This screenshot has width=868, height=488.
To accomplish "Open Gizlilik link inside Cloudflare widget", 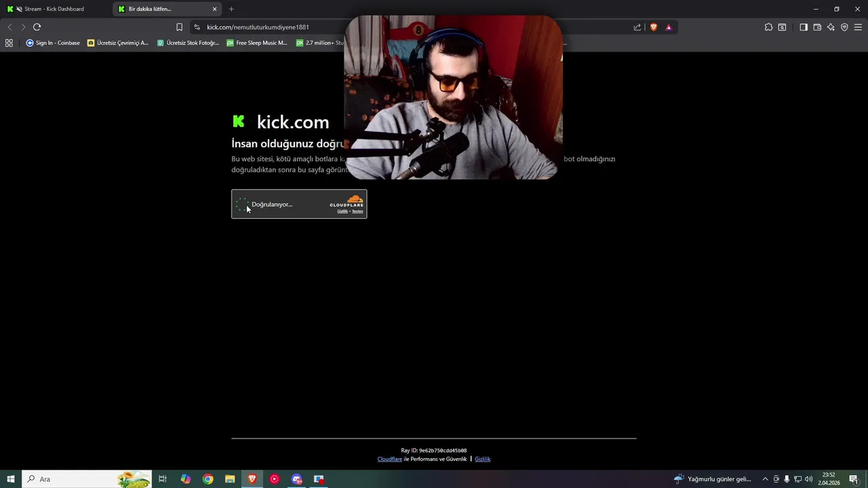I will click(342, 211).
